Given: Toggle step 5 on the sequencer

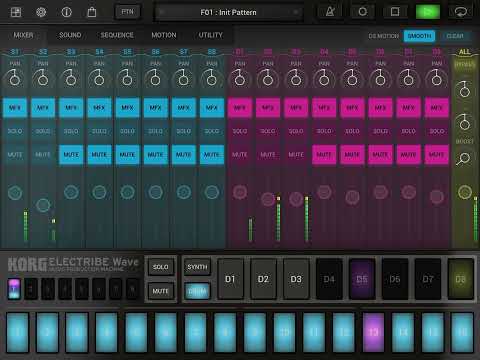Looking at the screenshot, I should pyautogui.click(x=136, y=332).
